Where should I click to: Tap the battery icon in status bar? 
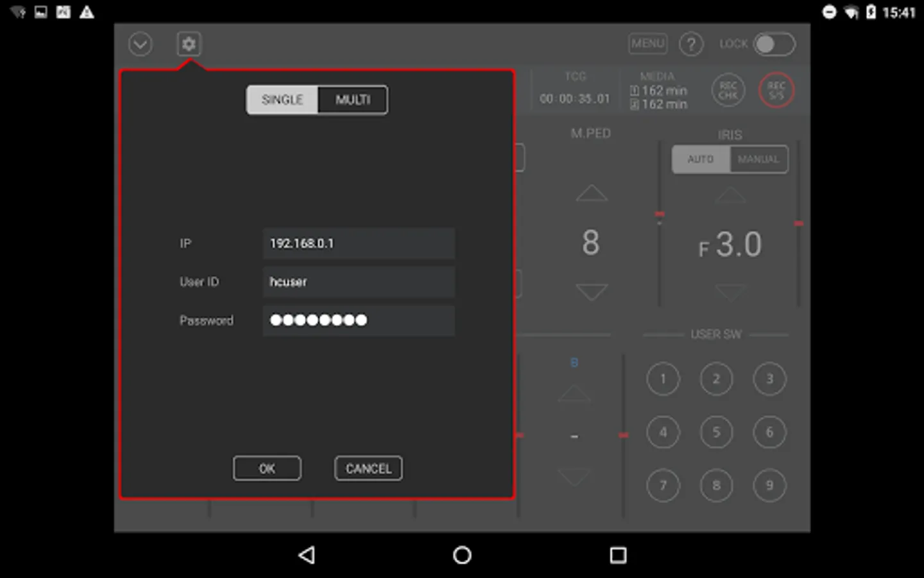pyautogui.click(x=871, y=12)
